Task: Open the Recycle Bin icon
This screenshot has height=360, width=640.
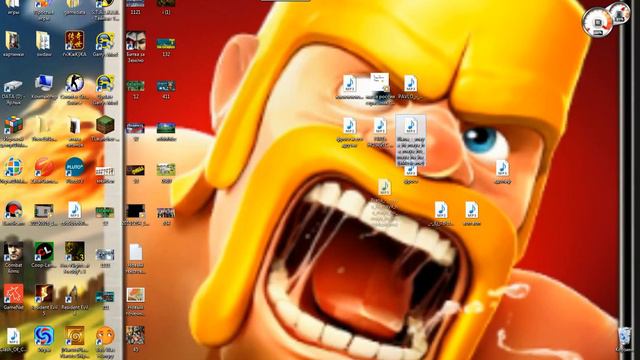Action: click(x=625, y=336)
